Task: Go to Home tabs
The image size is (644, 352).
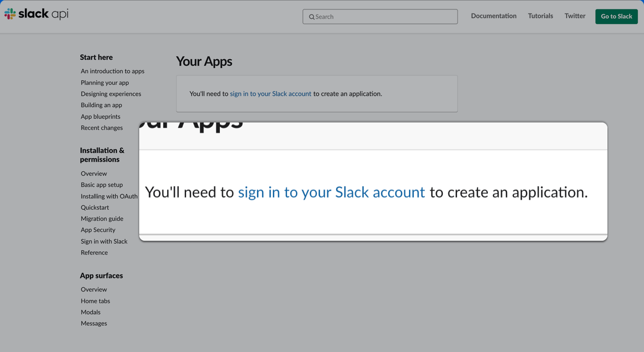Action: coord(95,301)
